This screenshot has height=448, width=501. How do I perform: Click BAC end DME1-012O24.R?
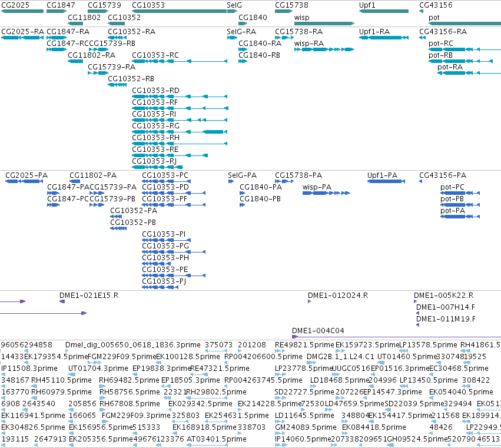[x=338, y=296]
